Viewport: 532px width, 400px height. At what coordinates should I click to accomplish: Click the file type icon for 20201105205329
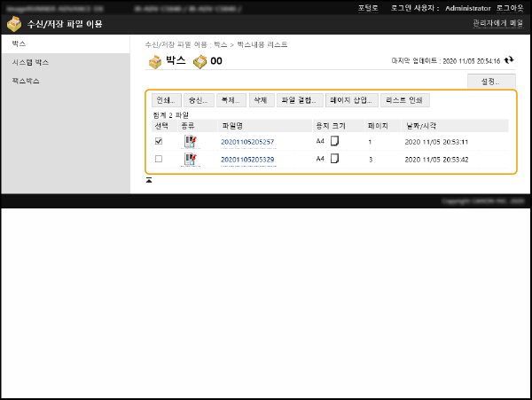tap(190, 160)
